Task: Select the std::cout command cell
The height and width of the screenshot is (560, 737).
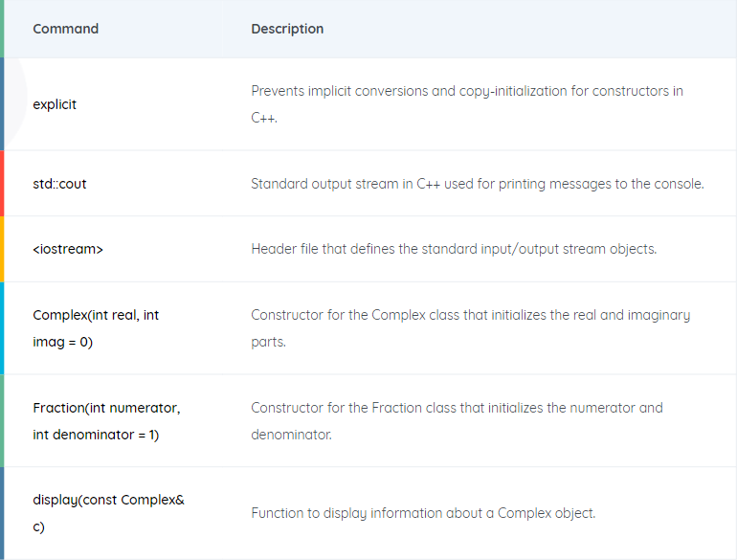Action: pyautogui.click(x=59, y=184)
